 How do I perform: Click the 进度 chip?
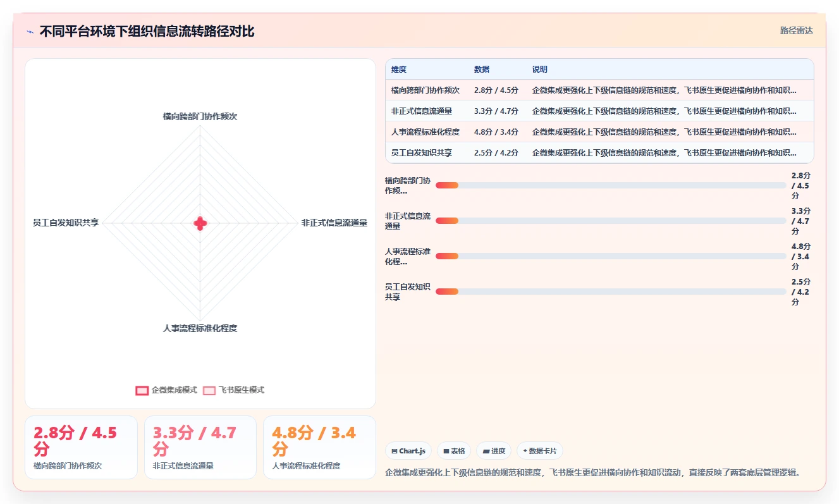(494, 451)
